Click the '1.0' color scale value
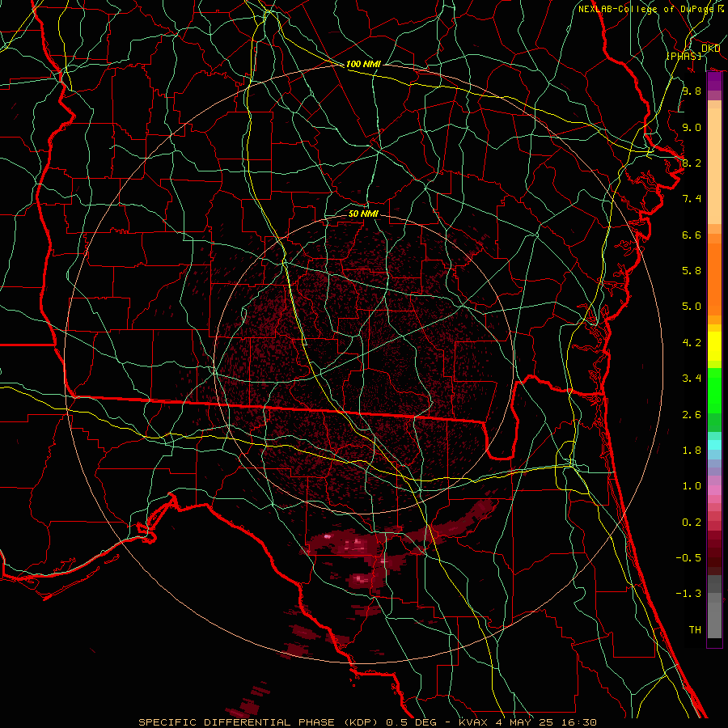 692,486
